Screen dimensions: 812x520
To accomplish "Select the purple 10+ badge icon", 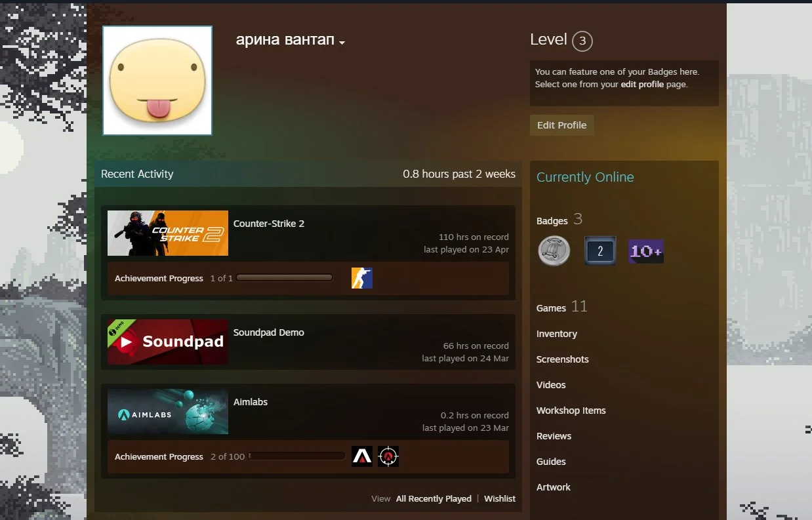I will [646, 250].
